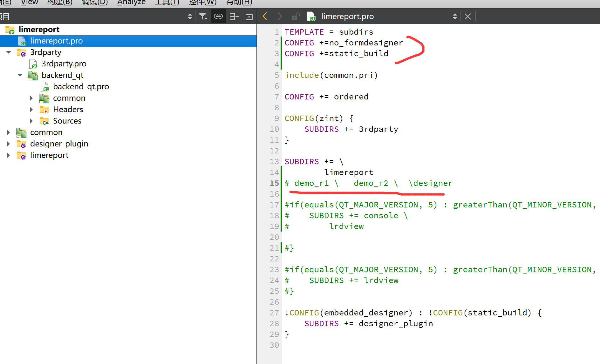Image resolution: width=600 pixels, height=364 pixels.
Task: Click the sort arrows icon in projects pane
Action: coord(189,16)
